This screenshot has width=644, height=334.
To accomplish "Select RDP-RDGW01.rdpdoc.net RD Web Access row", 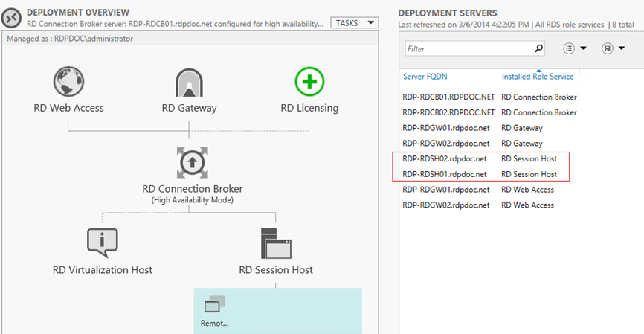I will click(478, 190).
